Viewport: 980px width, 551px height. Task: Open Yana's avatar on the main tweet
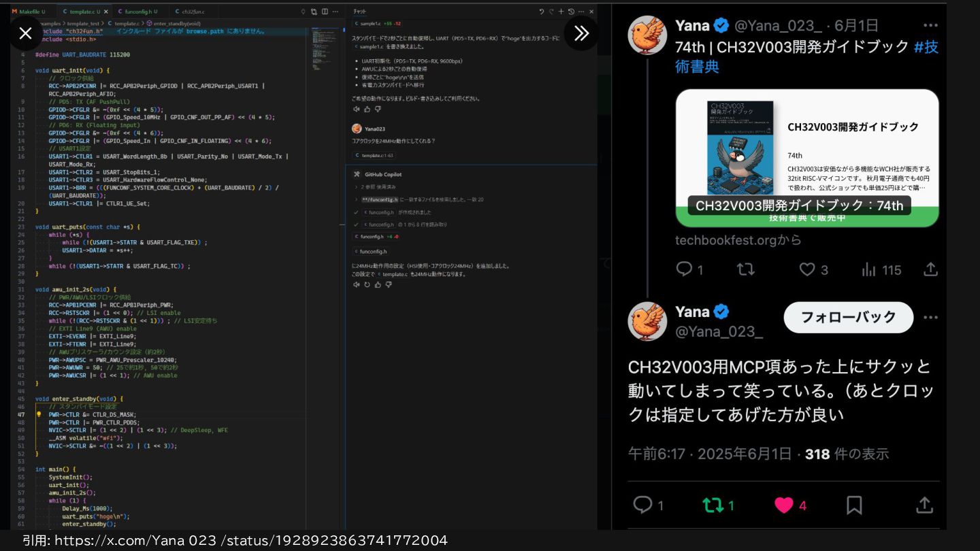click(x=647, y=321)
